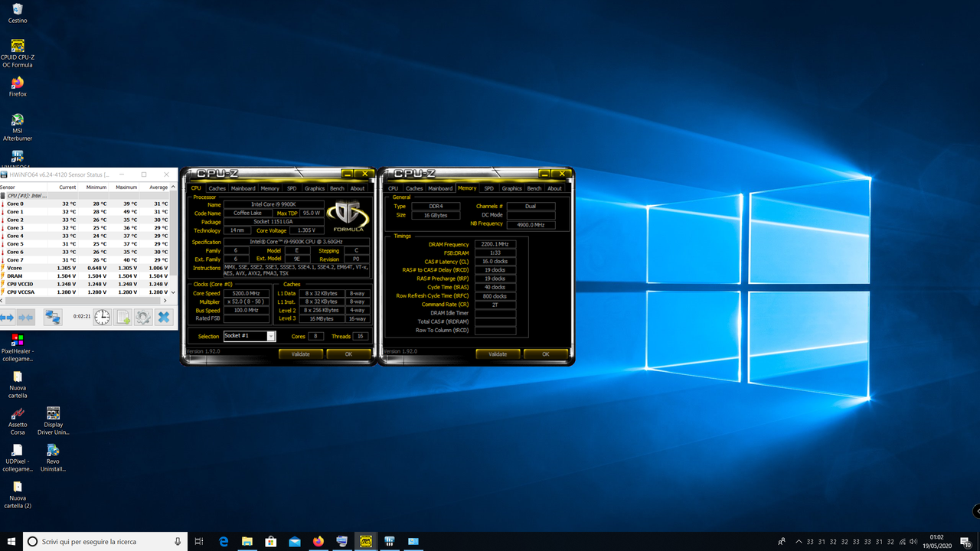
Task: Expand the CPU VCCSA sensor row chevron
Action: pyautogui.click(x=173, y=292)
